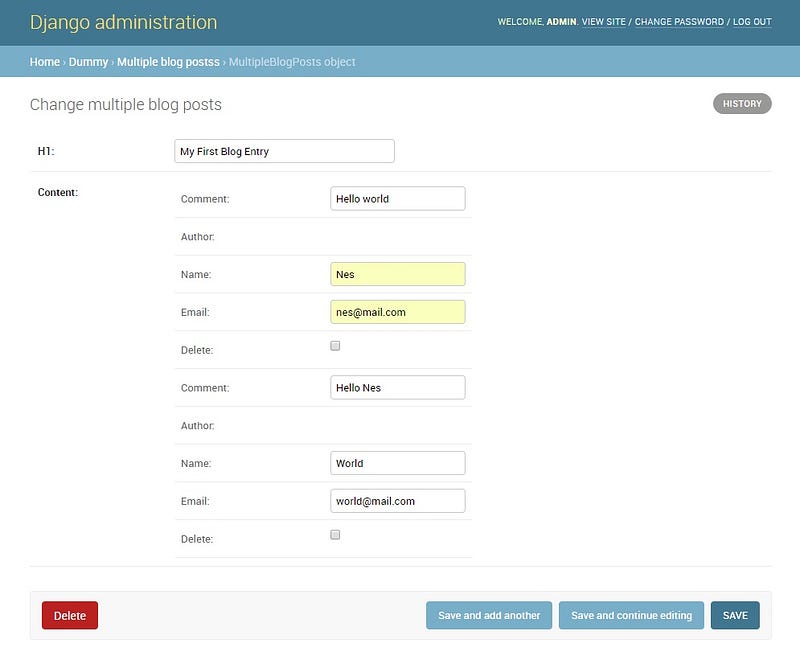Check the Delete box under Nes author
The width and height of the screenshot is (800, 647).
335,346
